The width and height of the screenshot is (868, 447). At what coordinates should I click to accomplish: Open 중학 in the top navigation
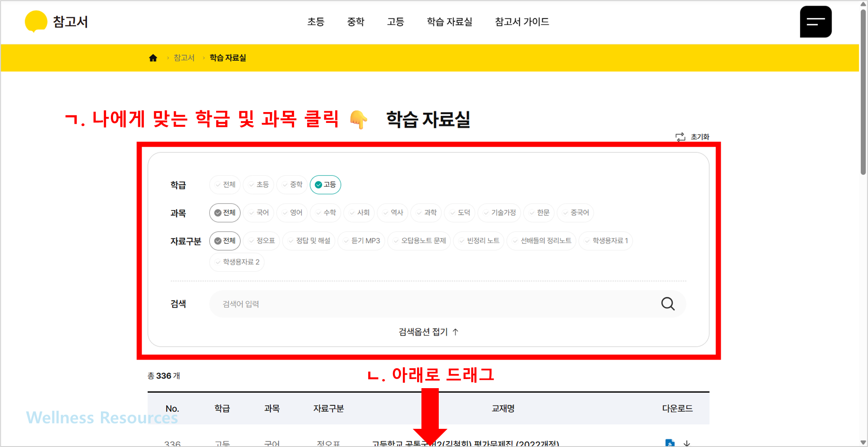[x=356, y=22]
